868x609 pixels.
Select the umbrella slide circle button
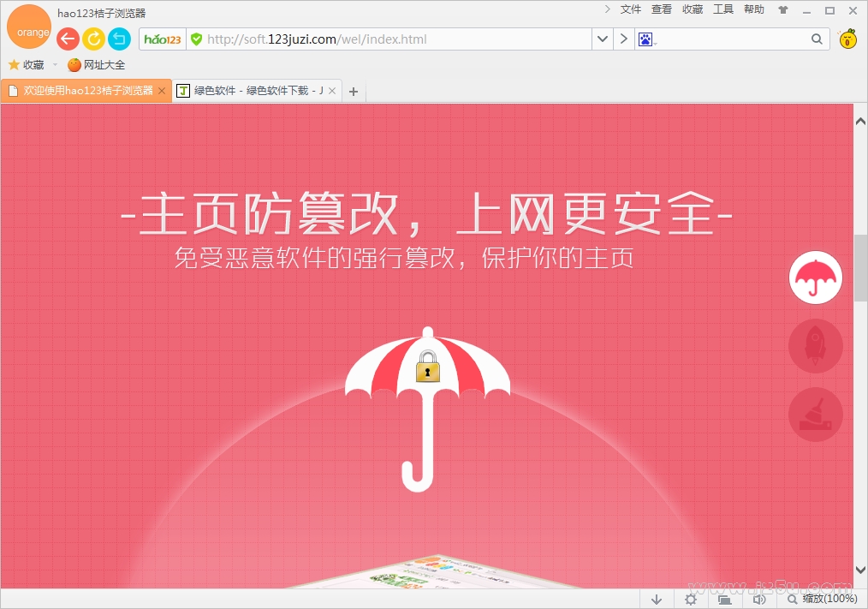coord(816,277)
